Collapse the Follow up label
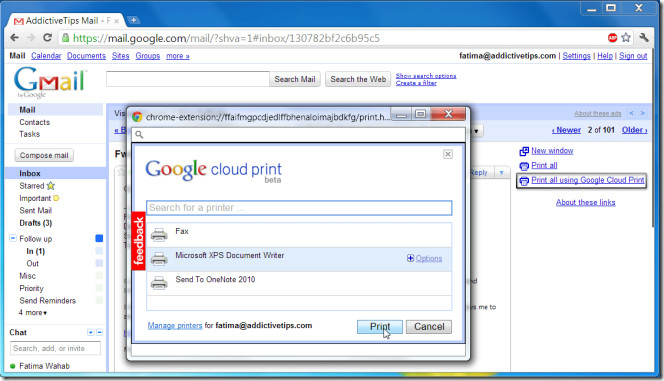Screen dimensions: 664x381 13,238
